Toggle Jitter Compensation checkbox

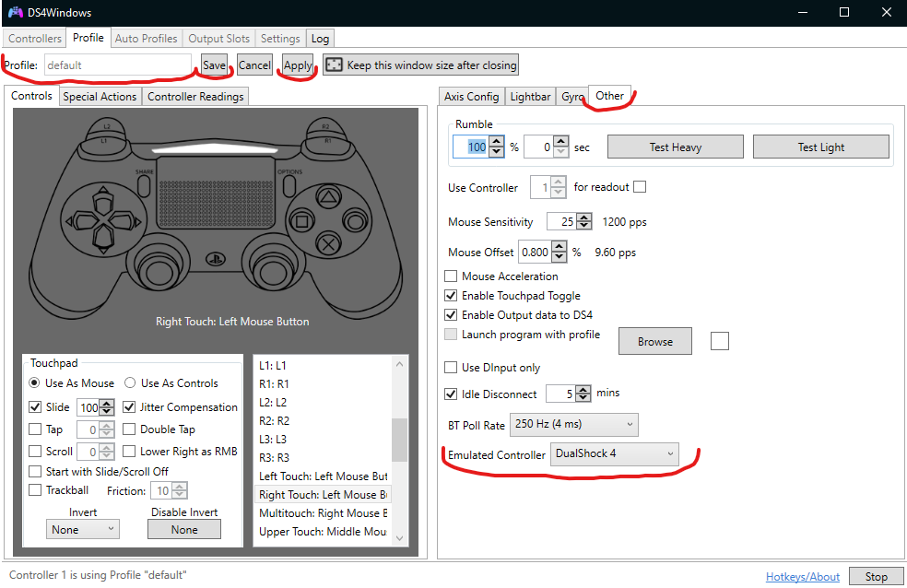tap(129, 407)
